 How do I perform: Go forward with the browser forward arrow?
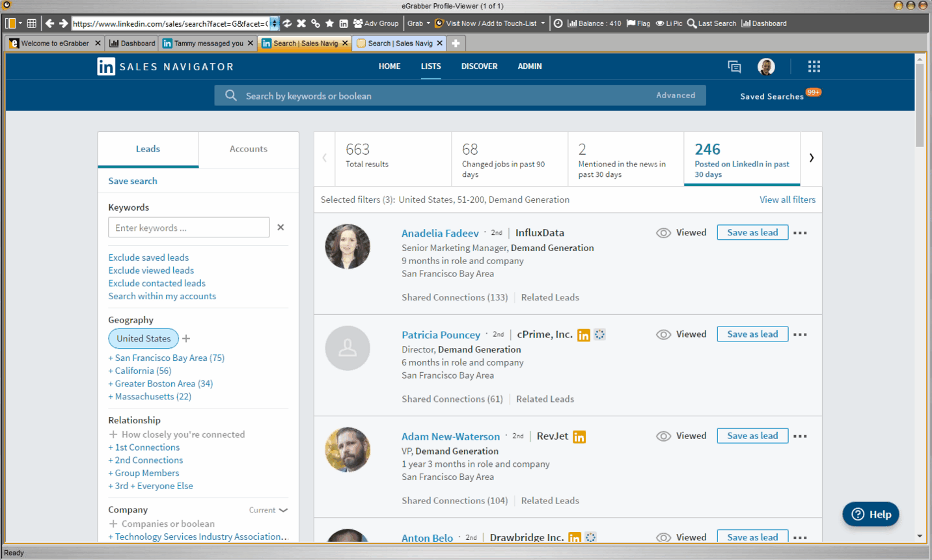(63, 23)
